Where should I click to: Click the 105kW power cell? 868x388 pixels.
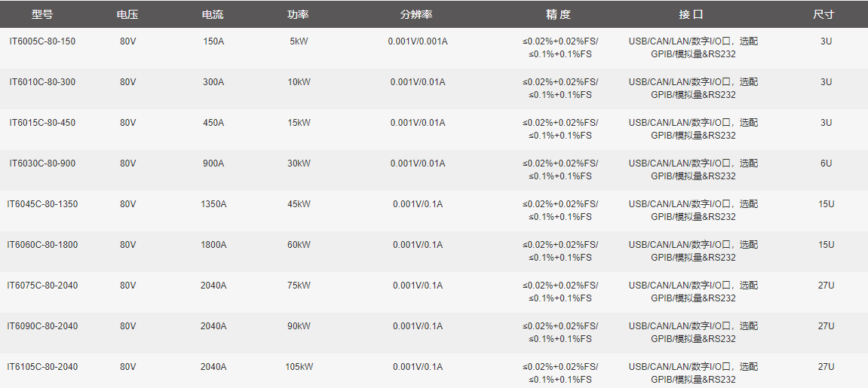299,367
